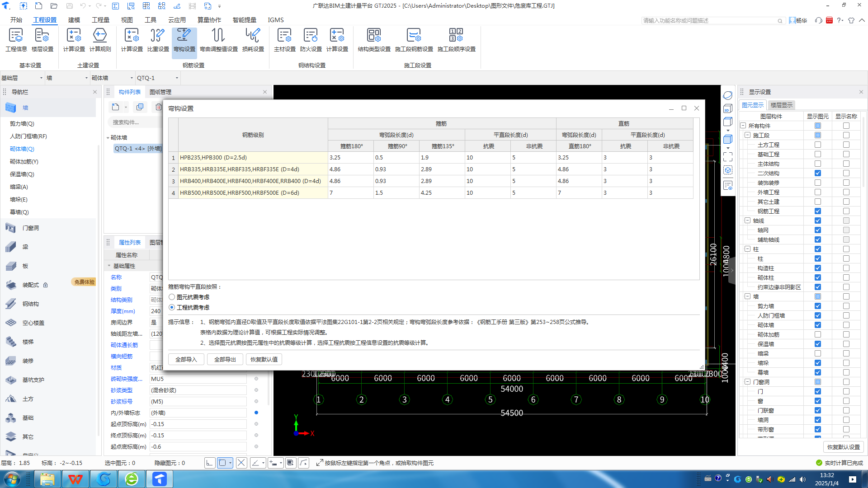868x488 pixels.
Task: Open WPS Office from the taskbar
Action: [75, 479]
